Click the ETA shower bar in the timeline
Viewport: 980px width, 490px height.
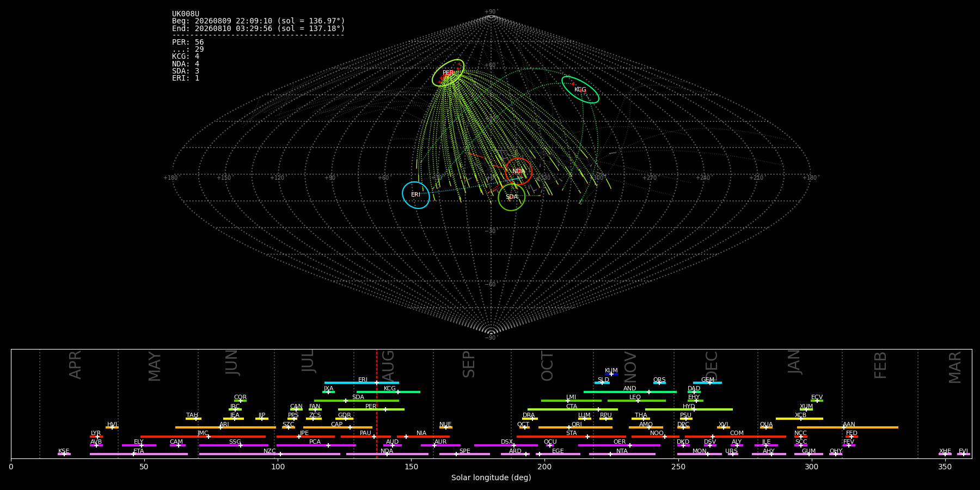tap(139, 454)
